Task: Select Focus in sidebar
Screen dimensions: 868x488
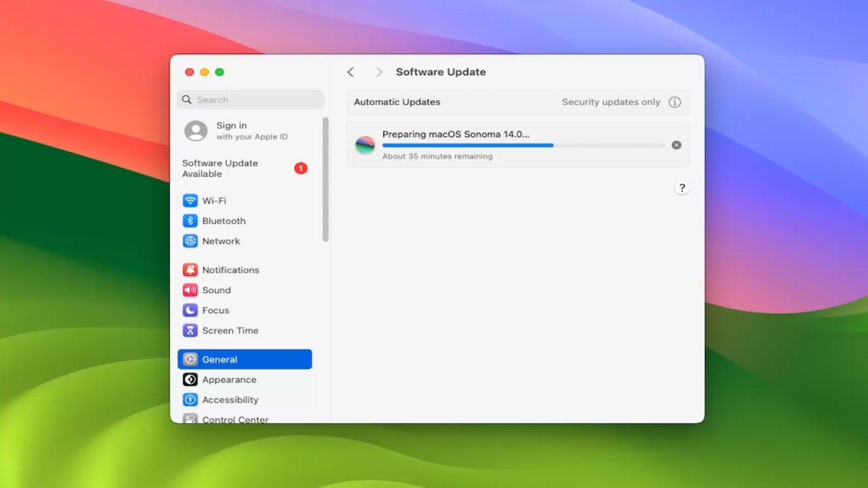Action: tap(245, 310)
